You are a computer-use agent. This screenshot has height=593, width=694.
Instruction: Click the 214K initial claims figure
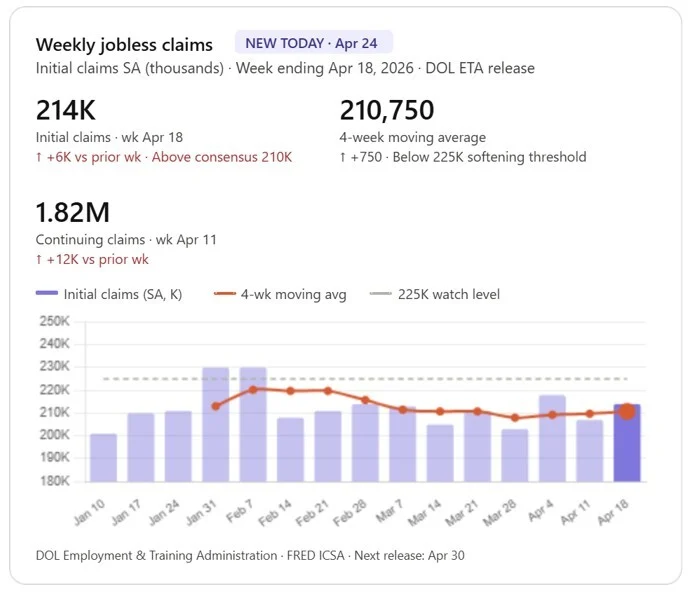65,110
